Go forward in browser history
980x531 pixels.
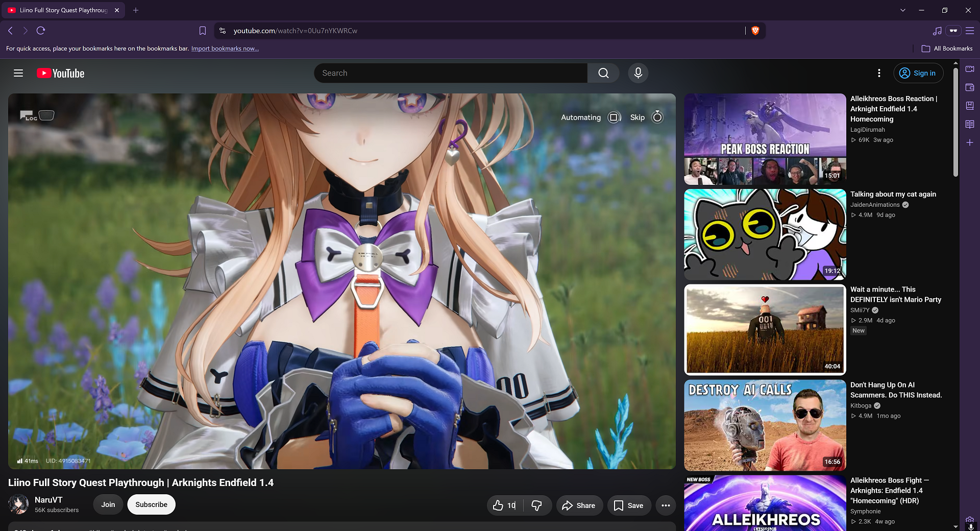coord(26,31)
